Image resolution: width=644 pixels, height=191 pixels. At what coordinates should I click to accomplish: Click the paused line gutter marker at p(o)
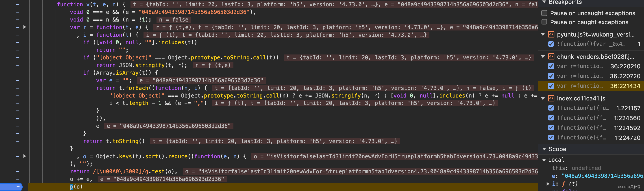coord(11,187)
